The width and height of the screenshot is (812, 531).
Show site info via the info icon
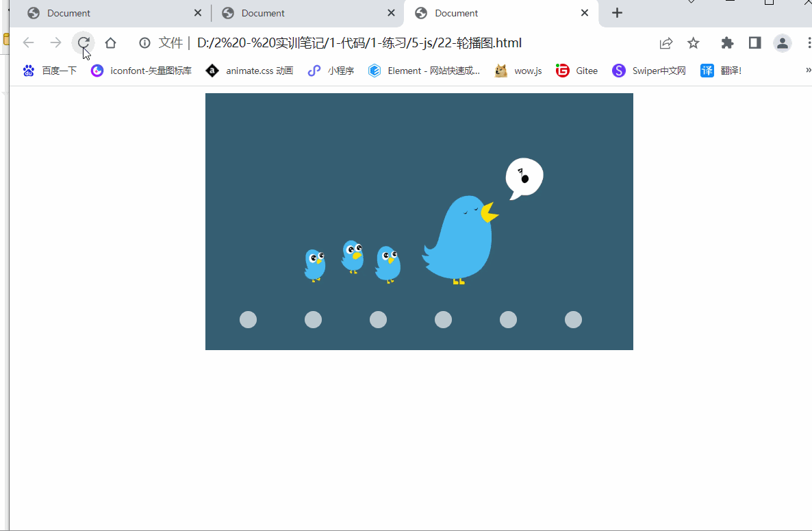click(x=144, y=43)
